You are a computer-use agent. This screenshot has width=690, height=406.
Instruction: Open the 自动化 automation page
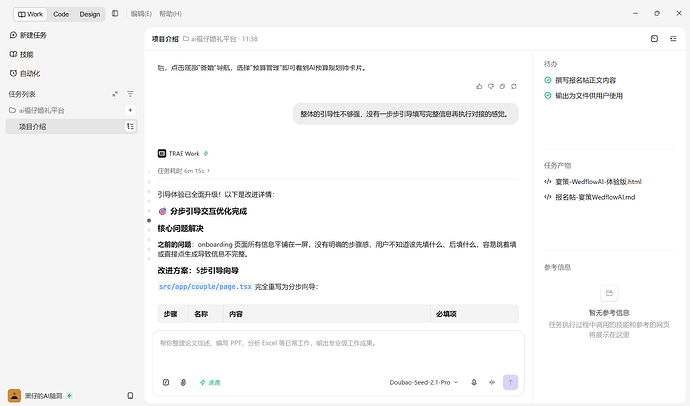coord(25,73)
